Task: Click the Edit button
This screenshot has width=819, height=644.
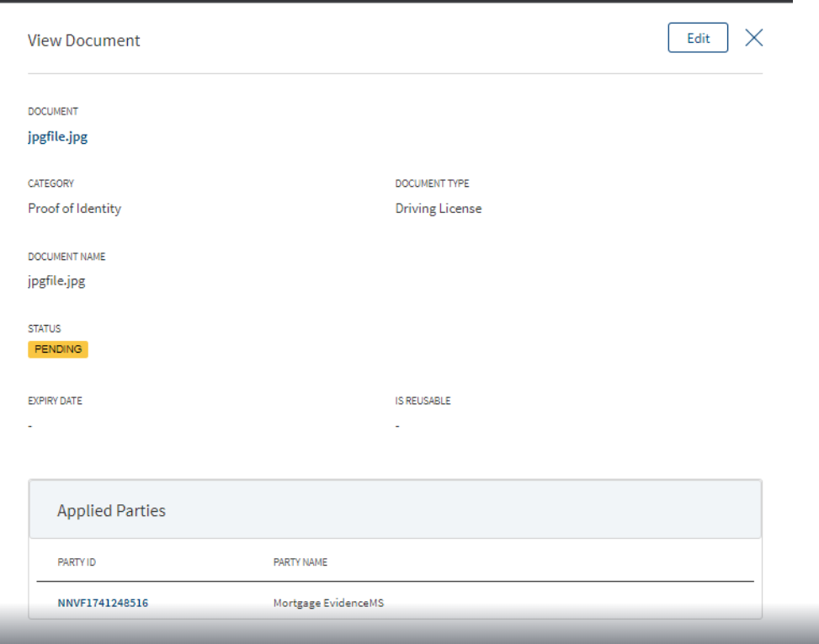Action: (698, 38)
